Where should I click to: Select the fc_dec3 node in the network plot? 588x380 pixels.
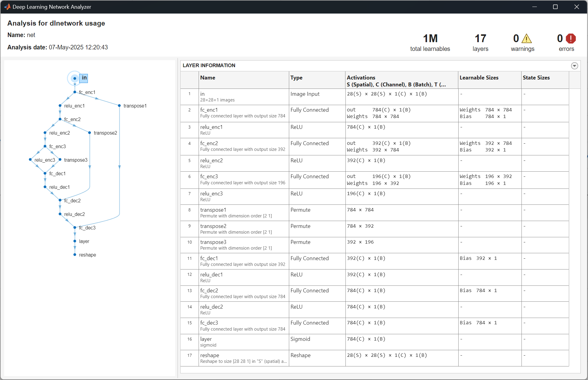[75, 228]
